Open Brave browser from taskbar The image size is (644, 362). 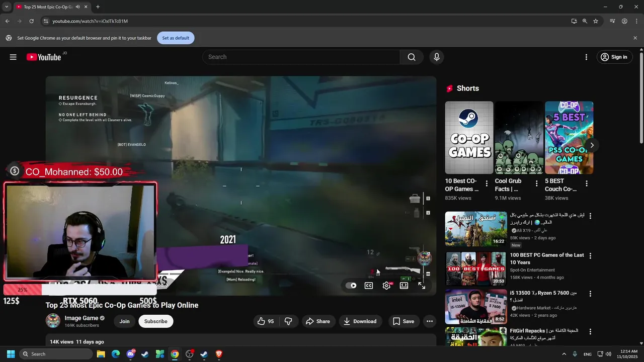219,354
